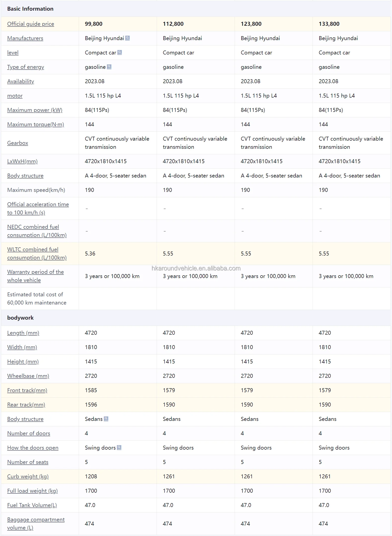392x536 pixels.
Task: Click the Gearbox link
Action: tap(18, 143)
